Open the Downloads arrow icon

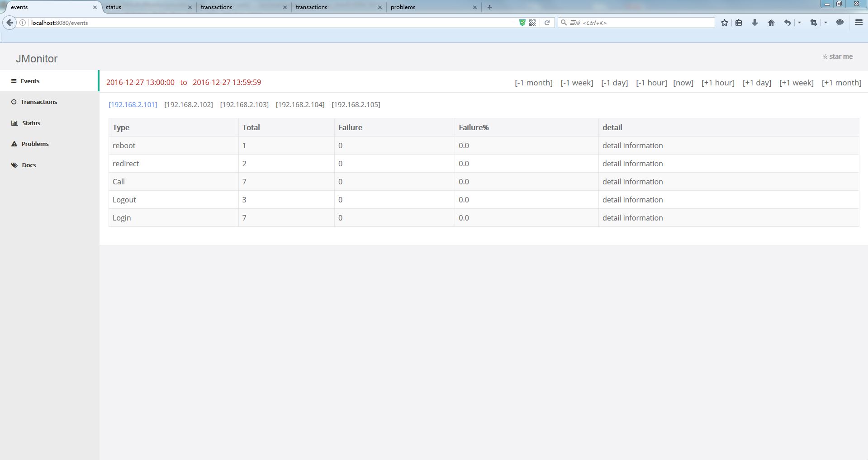(754, 23)
